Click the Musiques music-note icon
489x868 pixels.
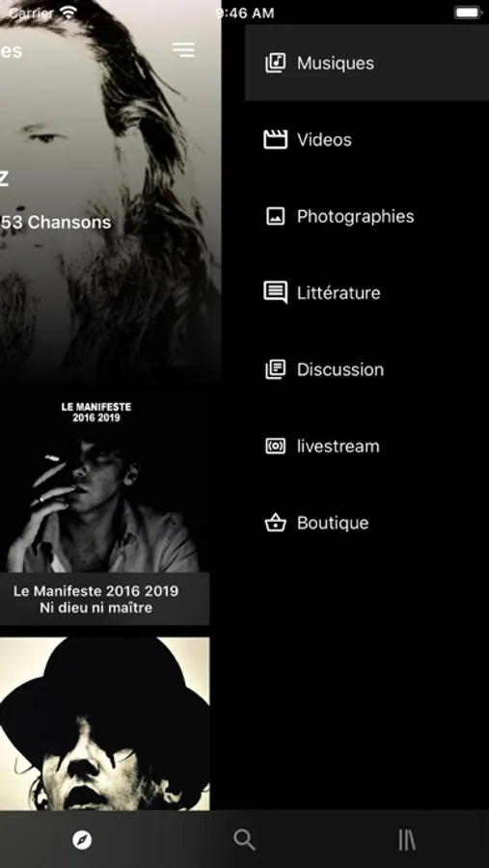coord(275,63)
